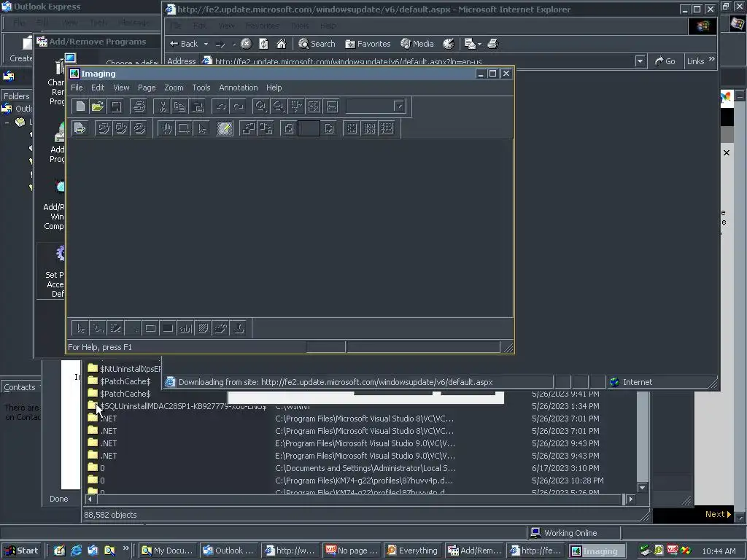747x560 pixels.
Task: Click the Cut scissors icon in Imaging
Action: coord(163,106)
